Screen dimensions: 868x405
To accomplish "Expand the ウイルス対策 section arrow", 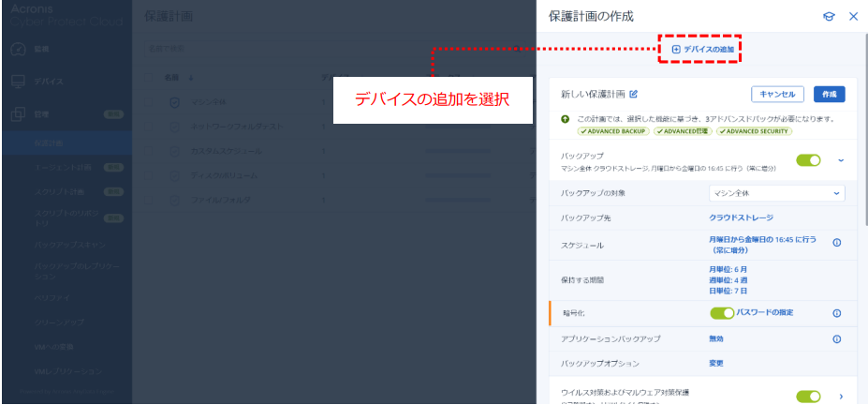I will pos(840,397).
